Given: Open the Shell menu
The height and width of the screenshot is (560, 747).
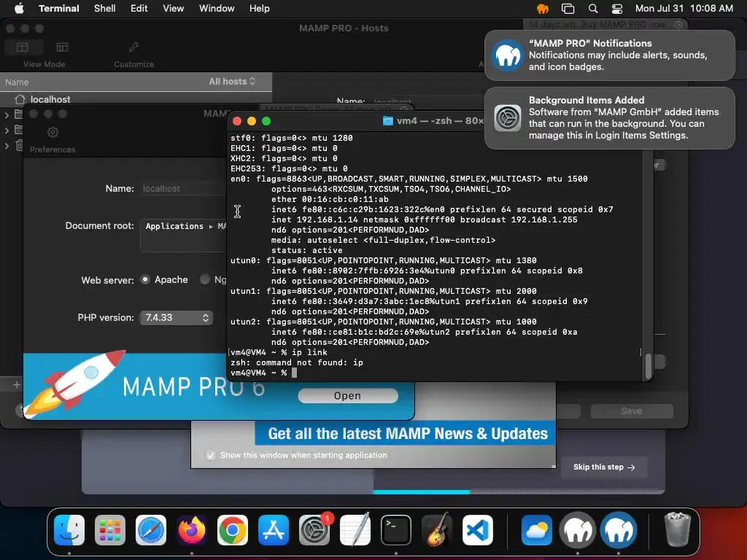Looking at the screenshot, I should (105, 8).
